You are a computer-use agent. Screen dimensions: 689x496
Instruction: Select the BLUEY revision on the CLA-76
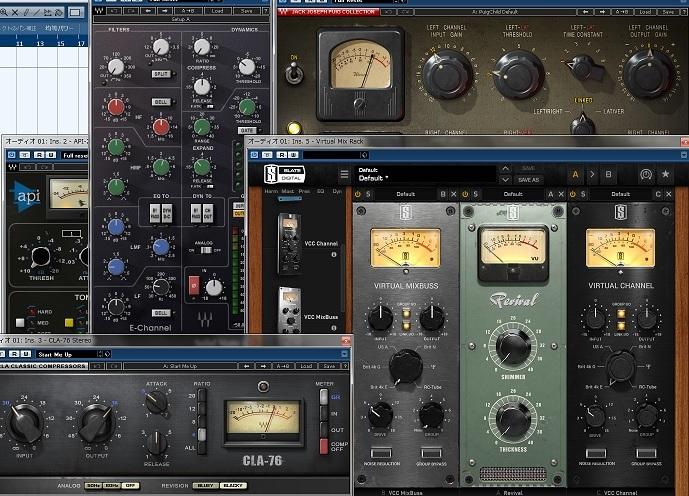(x=205, y=485)
